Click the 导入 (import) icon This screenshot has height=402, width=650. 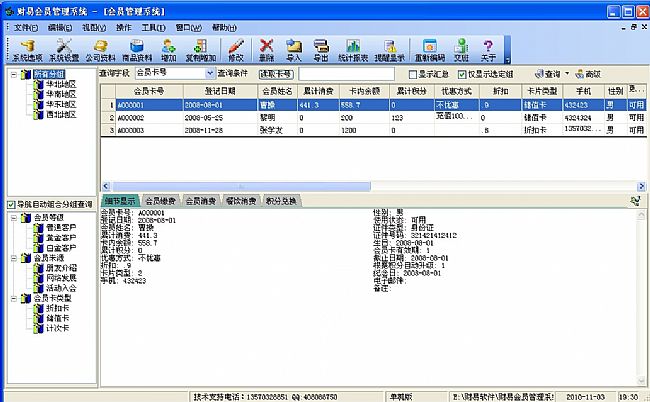coord(293,51)
